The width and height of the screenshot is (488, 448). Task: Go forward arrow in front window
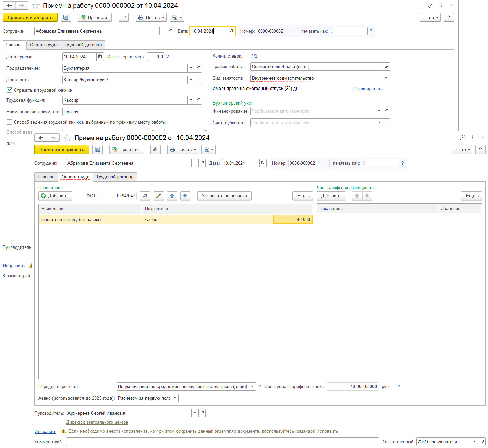click(x=53, y=138)
